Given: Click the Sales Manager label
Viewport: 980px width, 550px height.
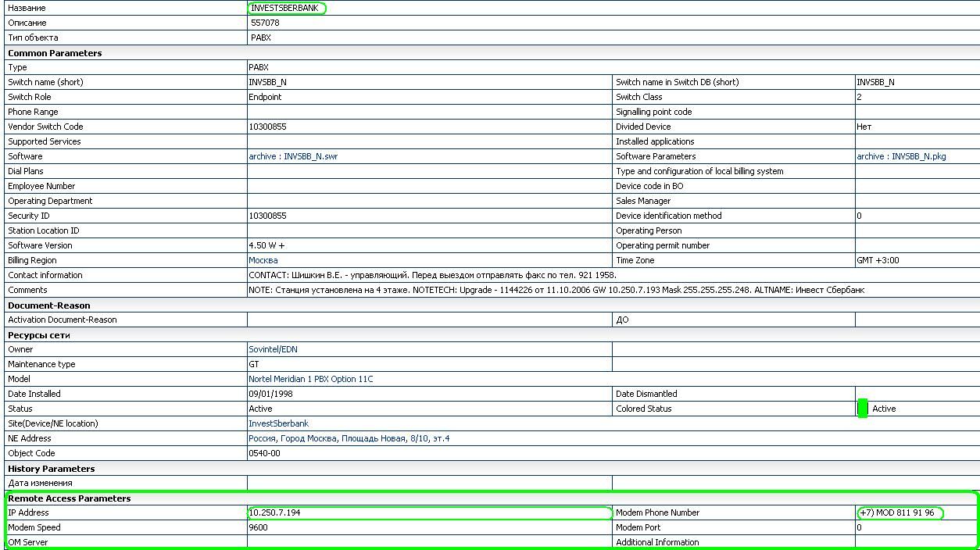Looking at the screenshot, I should click(643, 201).
